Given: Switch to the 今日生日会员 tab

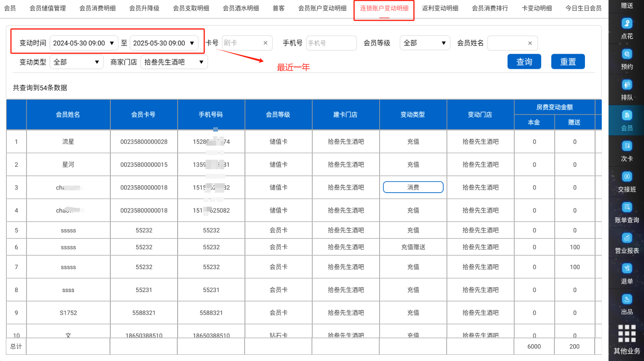Looking at the screenshot, I should tap(583, 8).
